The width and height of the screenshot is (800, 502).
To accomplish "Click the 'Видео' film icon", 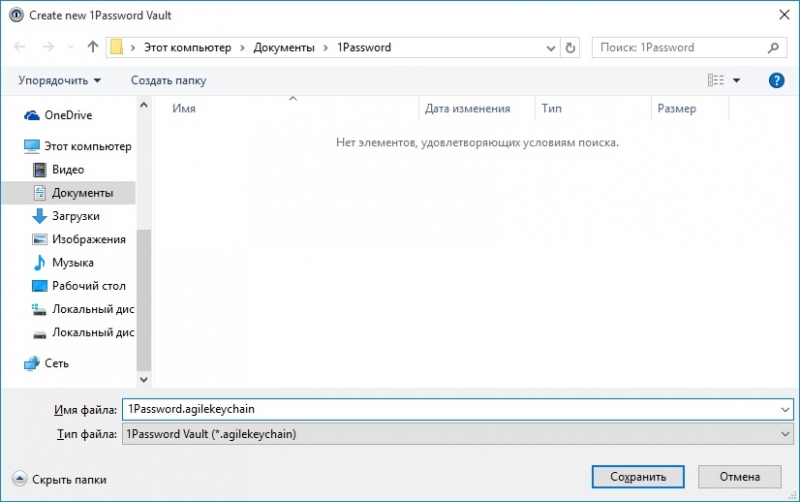I will [39, 169].
